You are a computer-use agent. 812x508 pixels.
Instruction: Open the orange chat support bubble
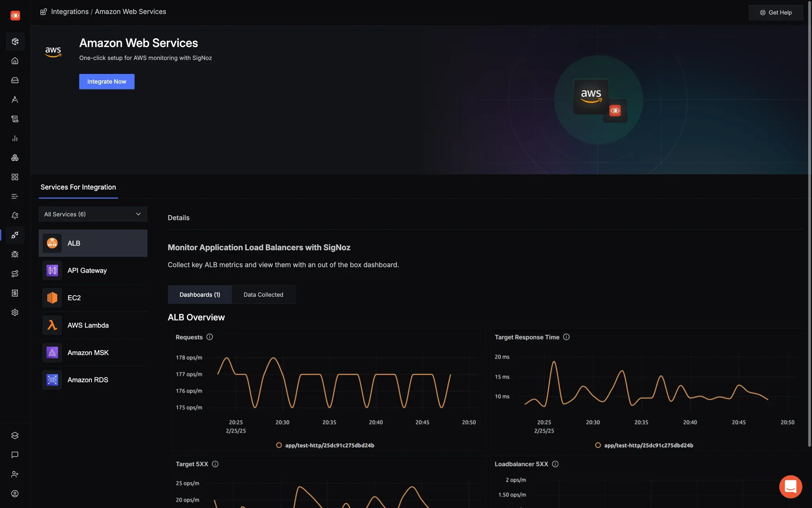click(790, 486)
